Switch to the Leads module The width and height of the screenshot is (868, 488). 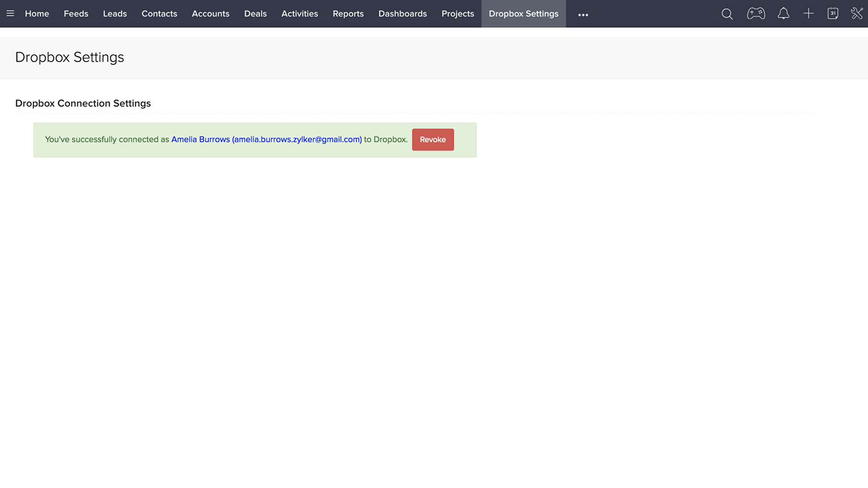click(115, 14)
